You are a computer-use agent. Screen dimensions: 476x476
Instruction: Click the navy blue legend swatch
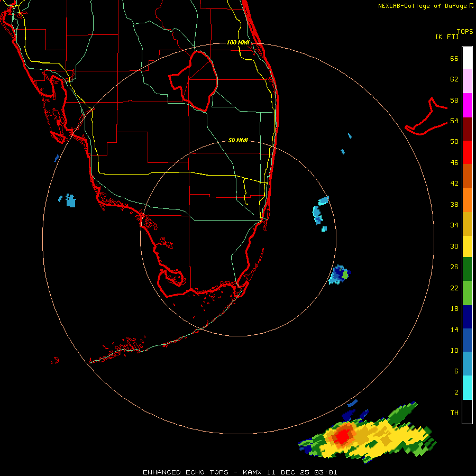tap(467, 317)
